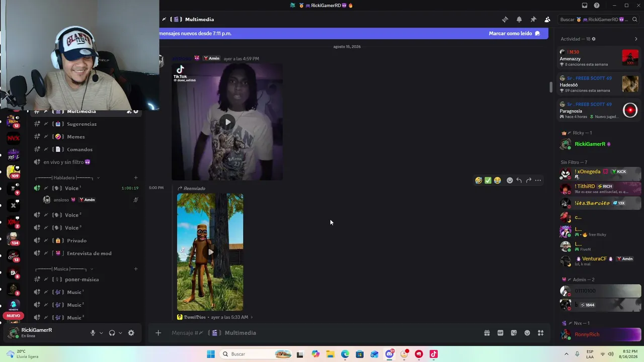The image size is (644, 362).
Task: Open the sticker picker
Action: point(514,333)
